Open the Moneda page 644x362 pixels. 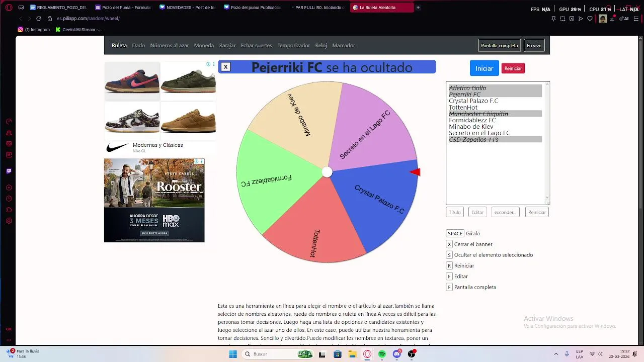[x=204, y=45]
